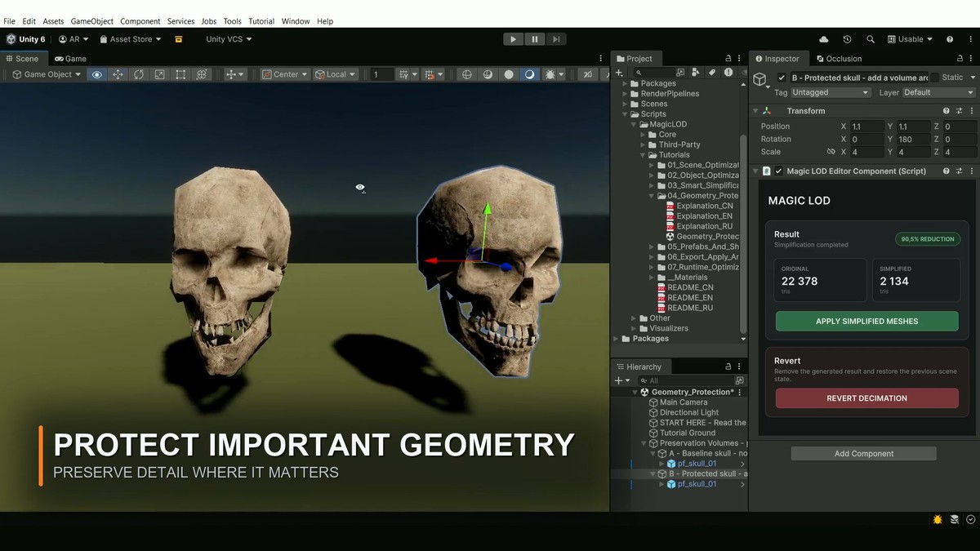Open the Layer Default dropdown
This screenshot has height=551, width=980.
pos(938,92)
